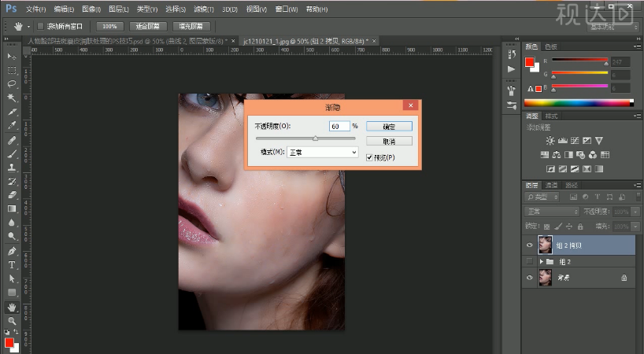Image resolution: width=644 pixels, height=354 pixels.
Task: Open the layer filter 类型 dropdown
Action: click(542, 197)
